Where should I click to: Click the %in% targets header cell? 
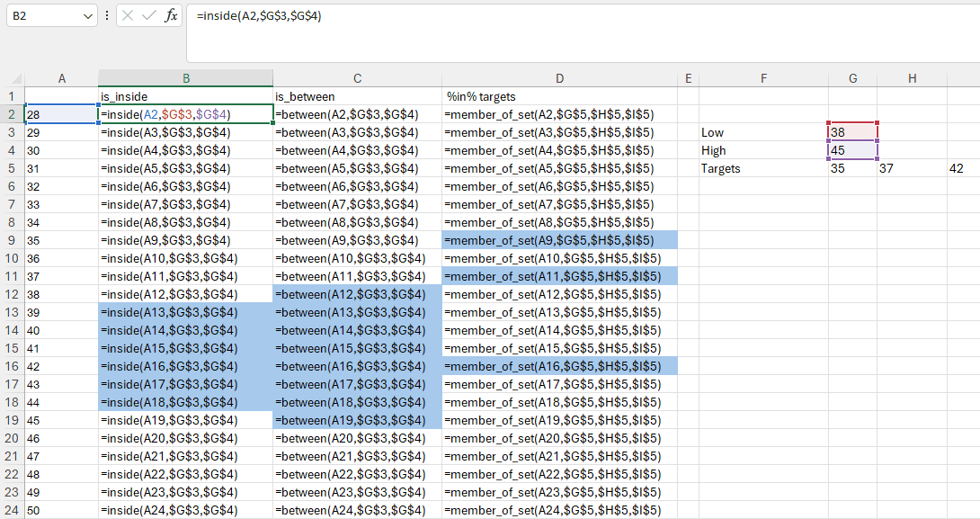tap(559, 96)
